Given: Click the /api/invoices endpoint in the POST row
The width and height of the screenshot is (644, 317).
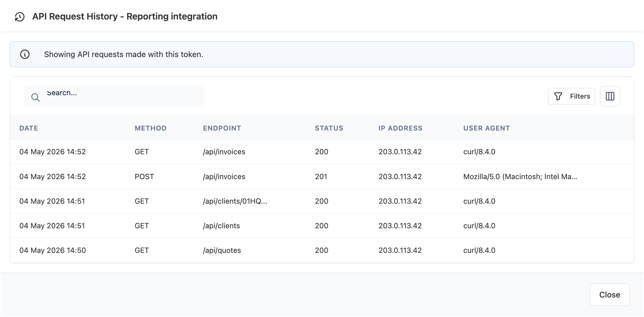Looking at the screenshot, I should click(224, 177).
